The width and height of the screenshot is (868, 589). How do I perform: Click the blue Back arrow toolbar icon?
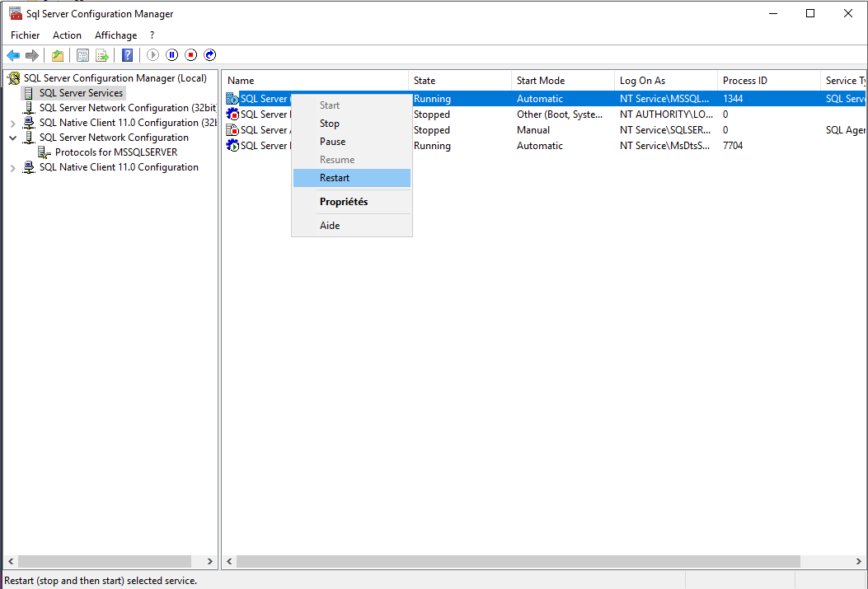point(13,55)
